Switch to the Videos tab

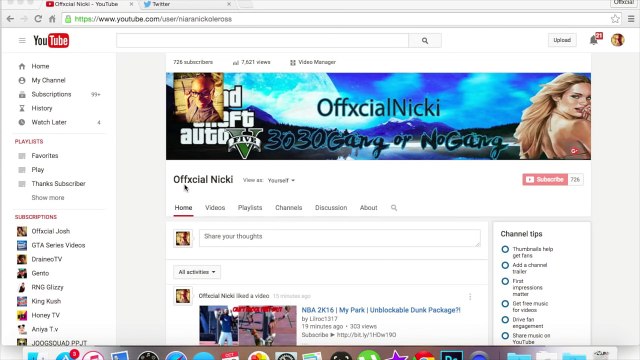(x=215, y=208)
